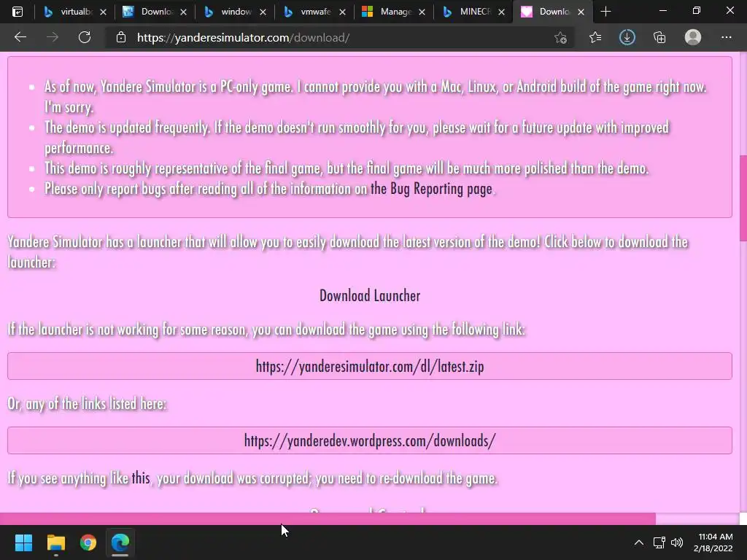
Task: Open the Collections panel
Action: pyautogui.click(x=659, y=37)
